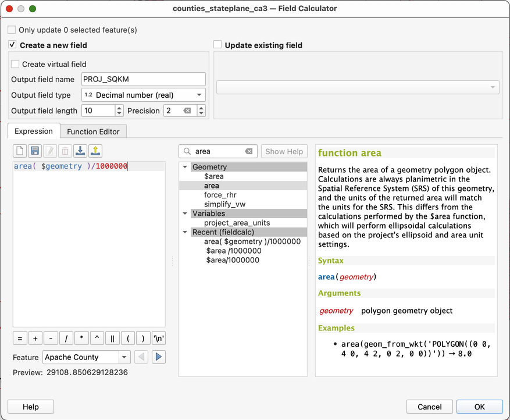Select the Expression tab
The width and height of the screenshot is (510, 420).
34,131
